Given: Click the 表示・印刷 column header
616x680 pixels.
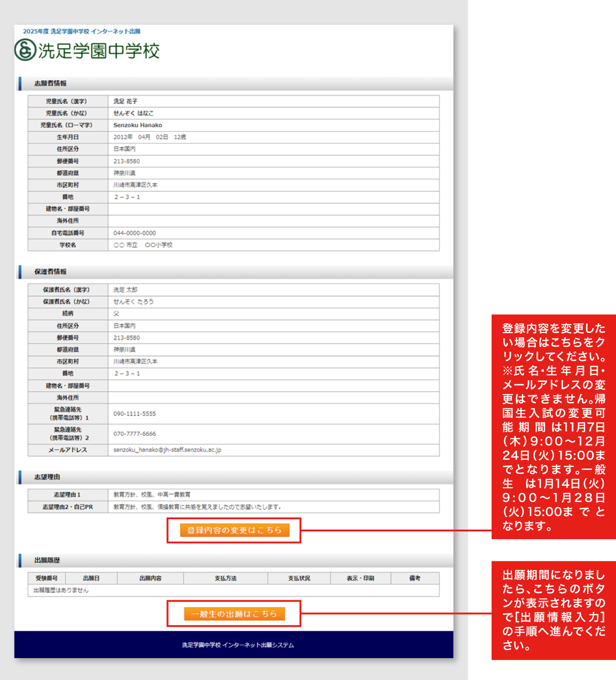Looking at the screenshot, I should point(361,578).
